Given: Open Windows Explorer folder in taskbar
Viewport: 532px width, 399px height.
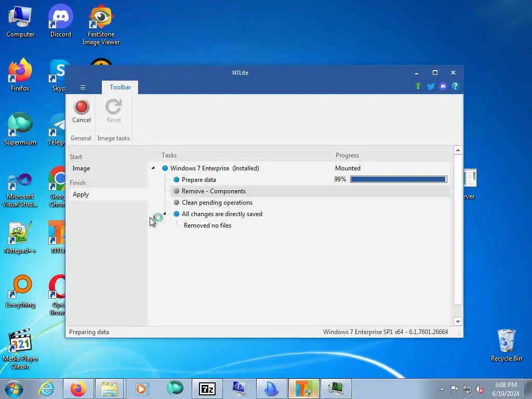Looking at the screenshot, I should [109, 389].
